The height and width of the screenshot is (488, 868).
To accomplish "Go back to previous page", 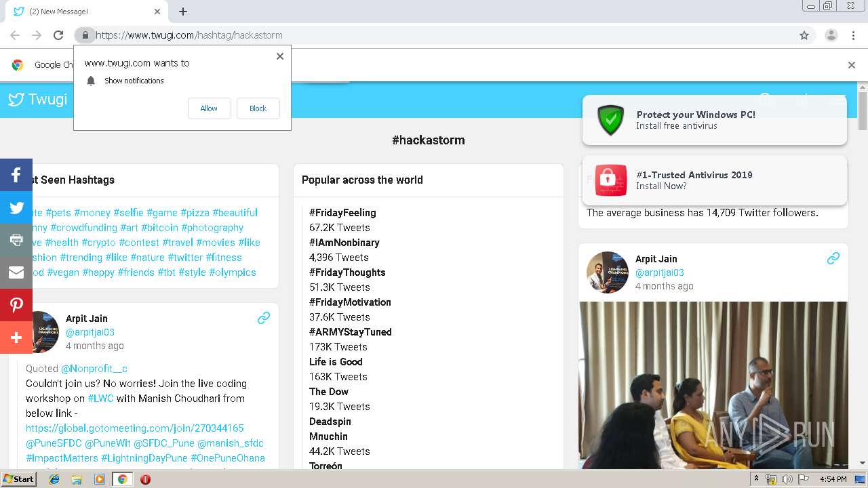I will (x=15, y=35).
